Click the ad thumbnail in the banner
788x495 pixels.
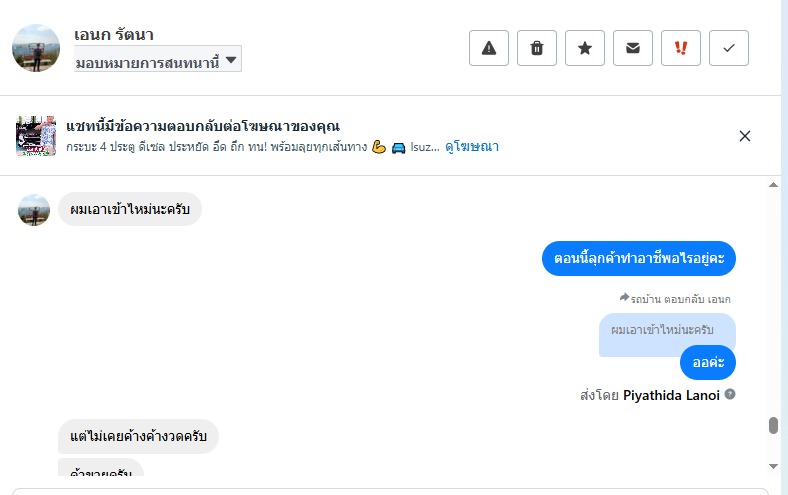[35, 136]
